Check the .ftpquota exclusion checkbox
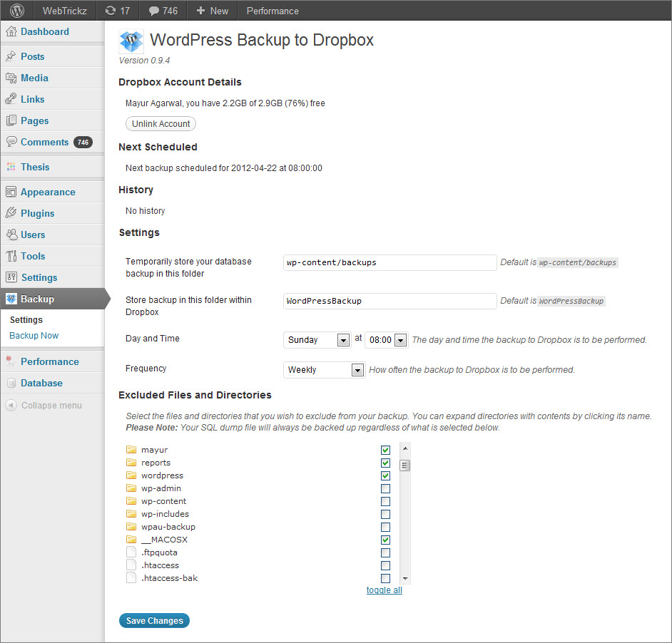Image resolution: width=672 pixels, height=643 pixels. click(x=385, y=552)
